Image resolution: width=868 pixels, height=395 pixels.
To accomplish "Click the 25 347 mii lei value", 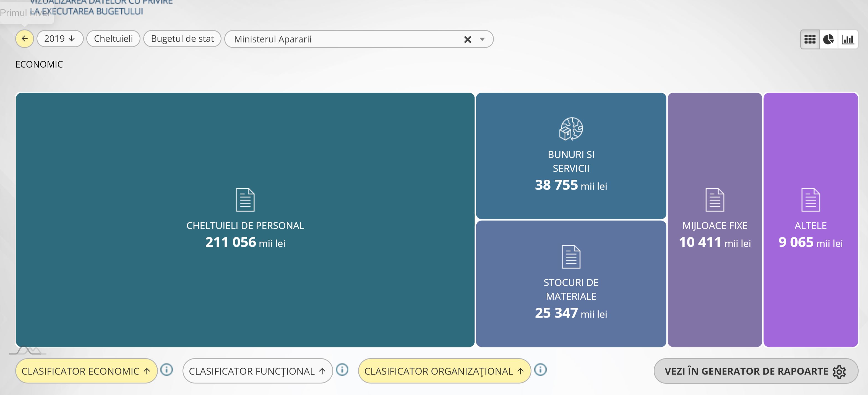I will [x=571, y=313].
